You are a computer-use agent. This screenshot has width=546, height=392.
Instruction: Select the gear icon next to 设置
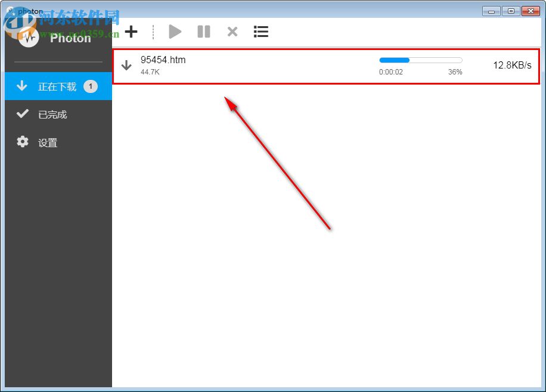click(x=22, y=142)
